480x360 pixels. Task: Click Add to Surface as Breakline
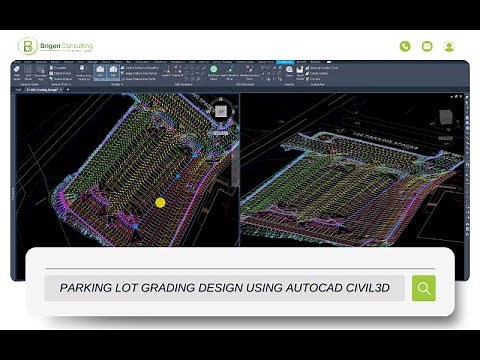click(x=140, y=68)
